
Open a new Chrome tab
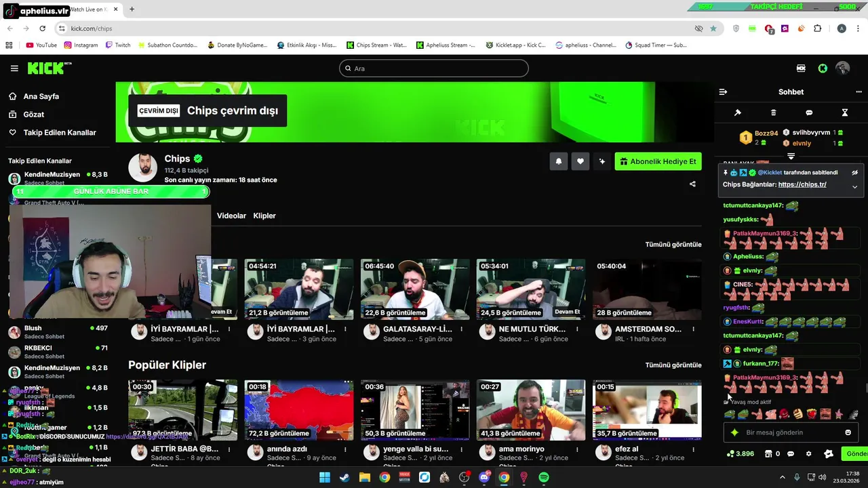coord(132,9)
